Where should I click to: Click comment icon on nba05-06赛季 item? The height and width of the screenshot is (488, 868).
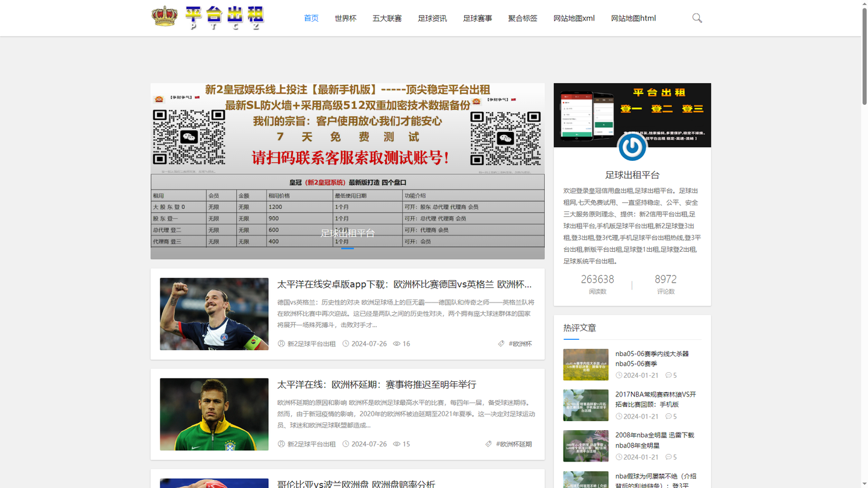click(x=668, y=375)
